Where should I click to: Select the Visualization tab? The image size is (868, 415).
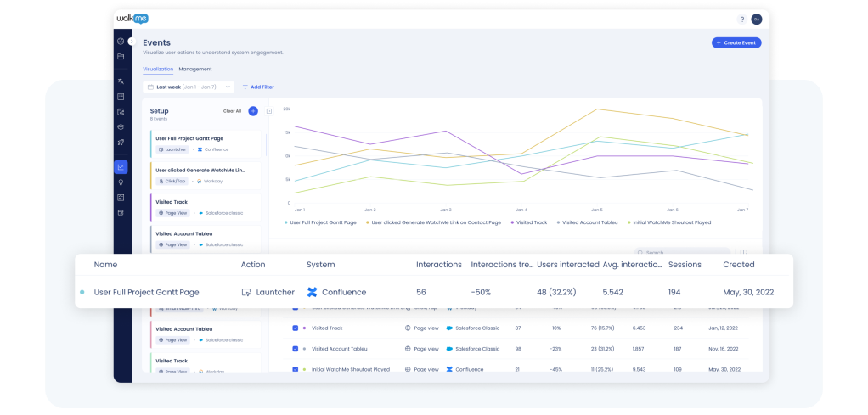[x=158, y=69]
